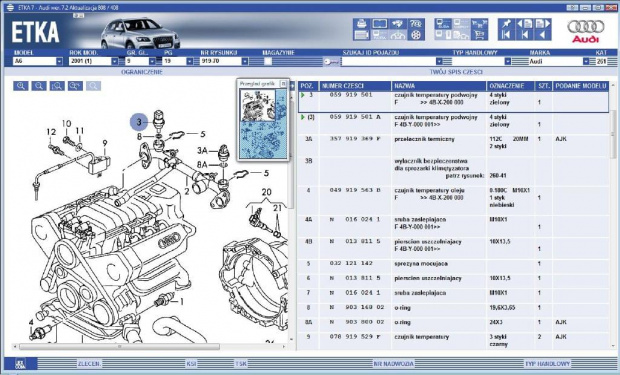Click the Zlecen. button in bottom bar
This screenshot has width=620, height=375.
(89, 364)
